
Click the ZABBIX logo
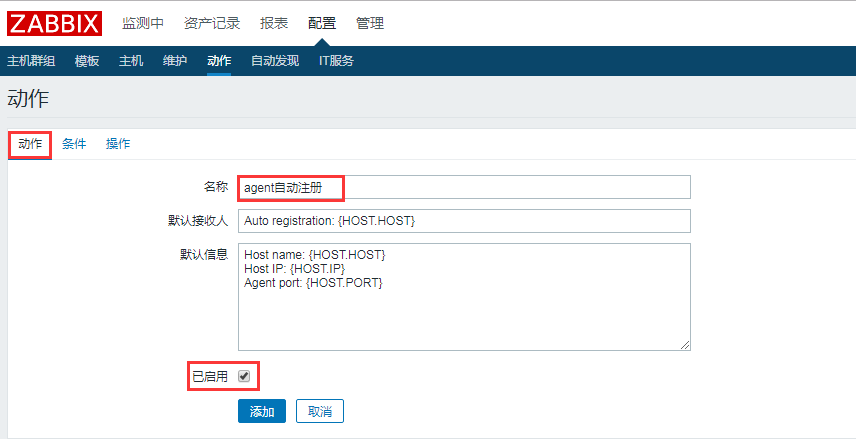pos(55,23)
